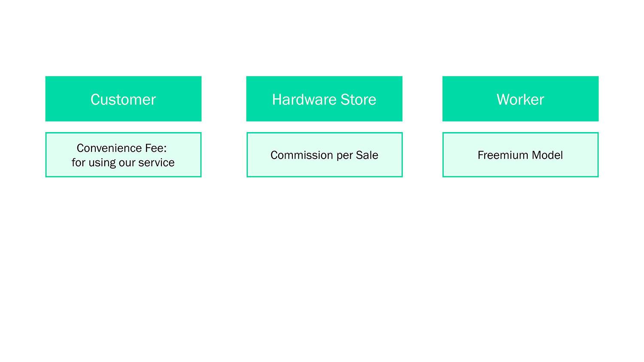Viewport: 644px width, 362px height.
Task: Place cursor on the word 'Store'
Action: click(x=358, y=100)
